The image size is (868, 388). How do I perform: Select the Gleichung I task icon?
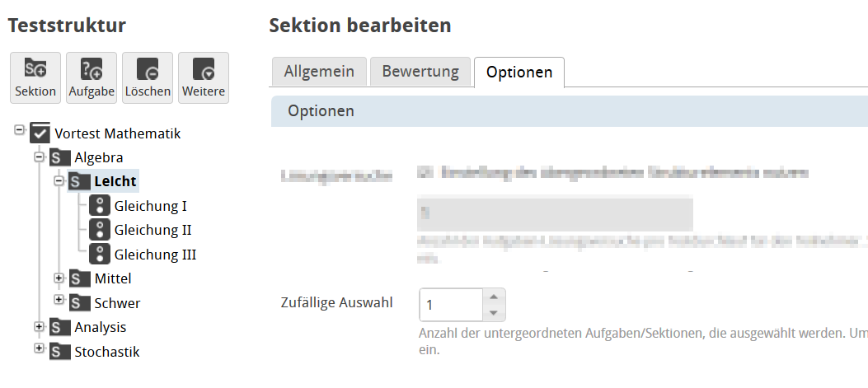[100, 206]
